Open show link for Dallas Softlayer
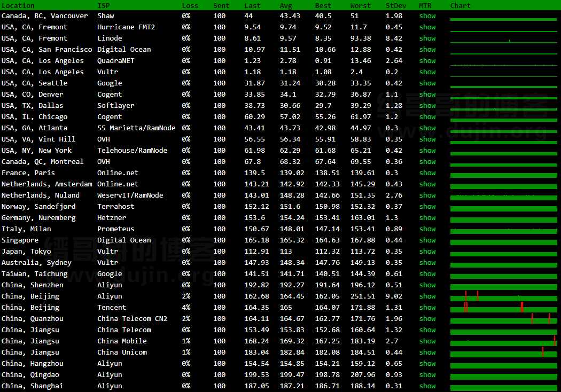 click(427, 106)
